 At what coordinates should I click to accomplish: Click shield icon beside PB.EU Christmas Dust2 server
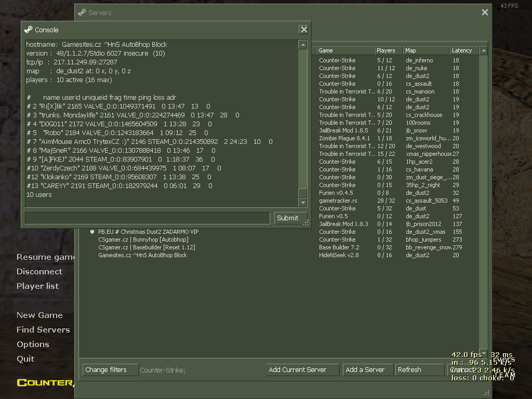[92, 232]
